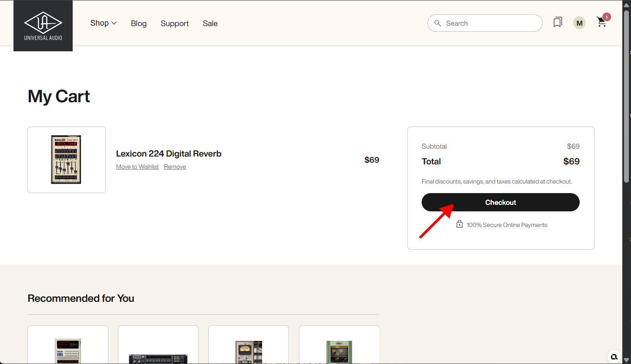Click the red cart count badge
631x364 pixels.
(607, 17)
